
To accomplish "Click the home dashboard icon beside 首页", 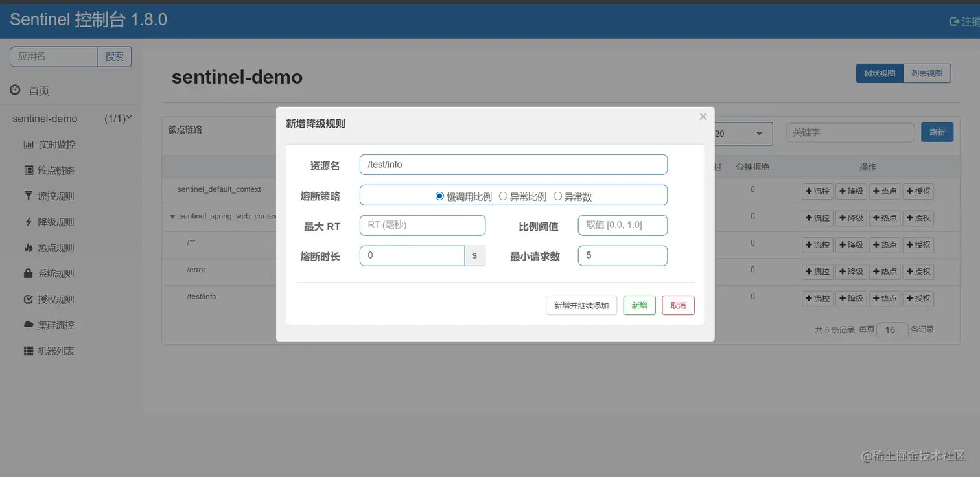I will (x=16, y=90).
